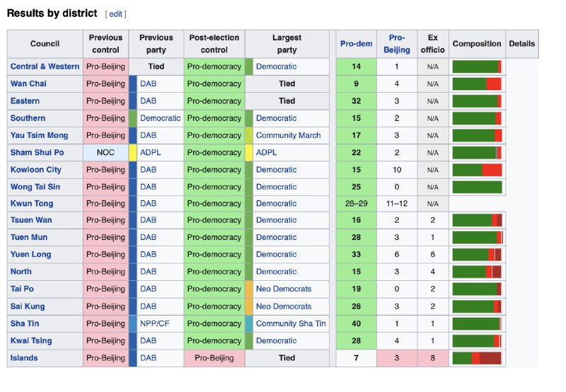Screen dimensions: 566x392
Task: Click the Pro-Beijing column header link
Action: (398, 44)
